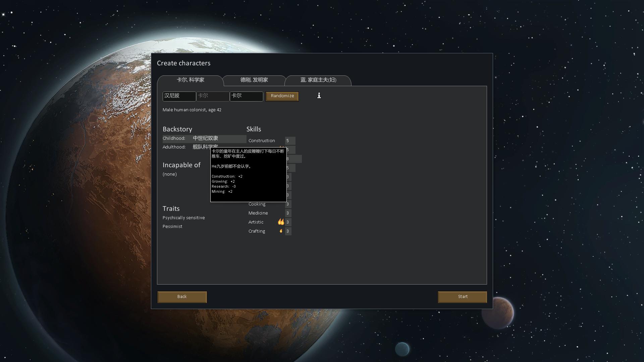
Task: Click the Start button
Action: pos(463,297)
